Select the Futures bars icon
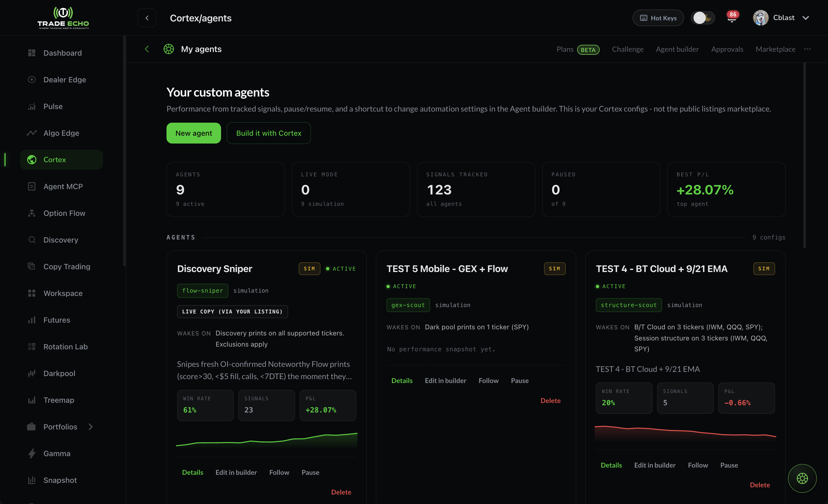 pos(31,320)
